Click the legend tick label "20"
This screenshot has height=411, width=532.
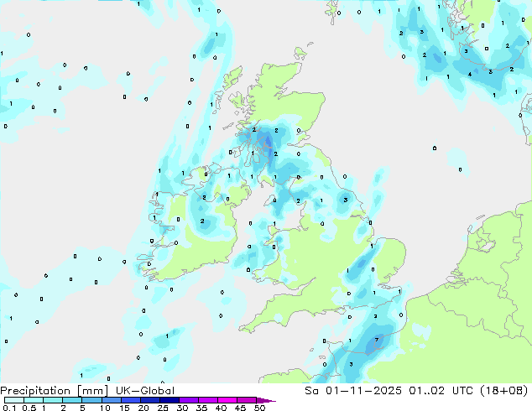tap(143, 408)
